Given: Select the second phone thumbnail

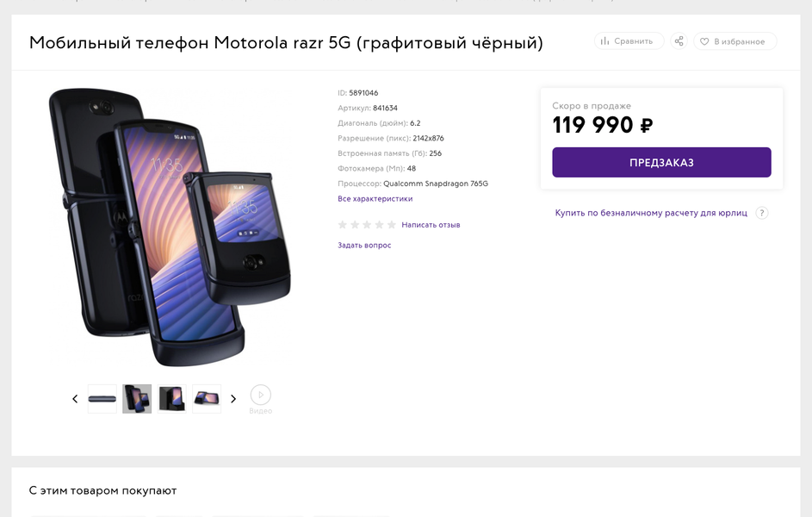Looking at the screenshot, I should click(x=137, y=399).
